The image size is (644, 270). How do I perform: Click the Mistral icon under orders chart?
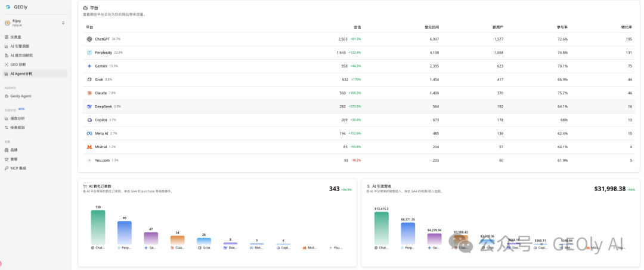(x=304, y=248)
